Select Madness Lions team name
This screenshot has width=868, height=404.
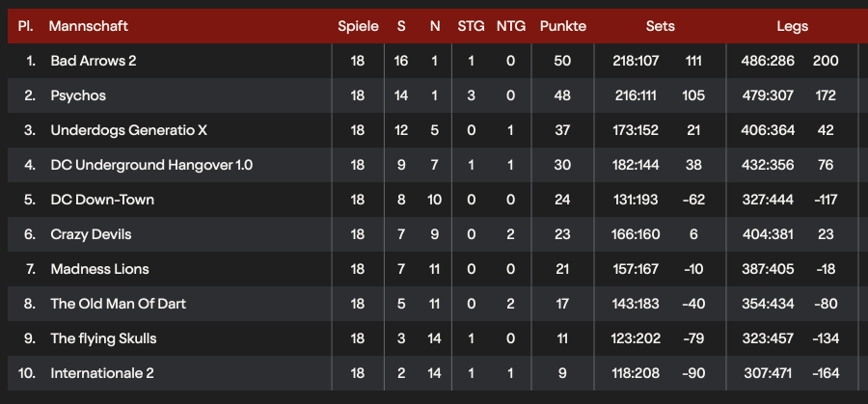click(x=99, y=269)
